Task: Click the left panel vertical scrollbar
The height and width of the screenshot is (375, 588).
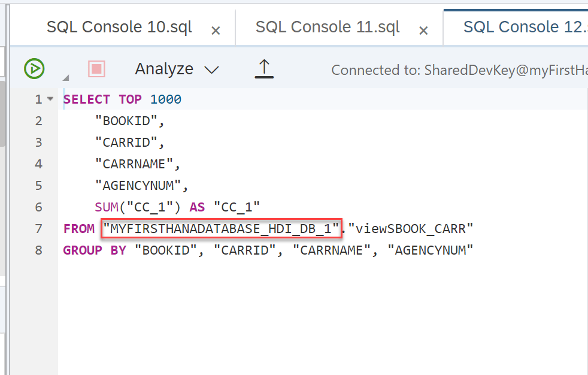Action: point(3,114)
